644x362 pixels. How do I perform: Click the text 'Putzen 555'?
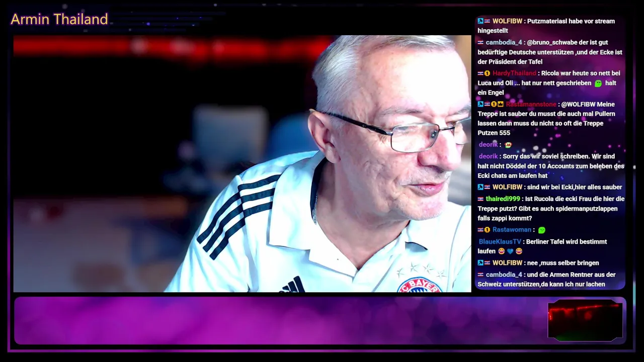[494, 133]
